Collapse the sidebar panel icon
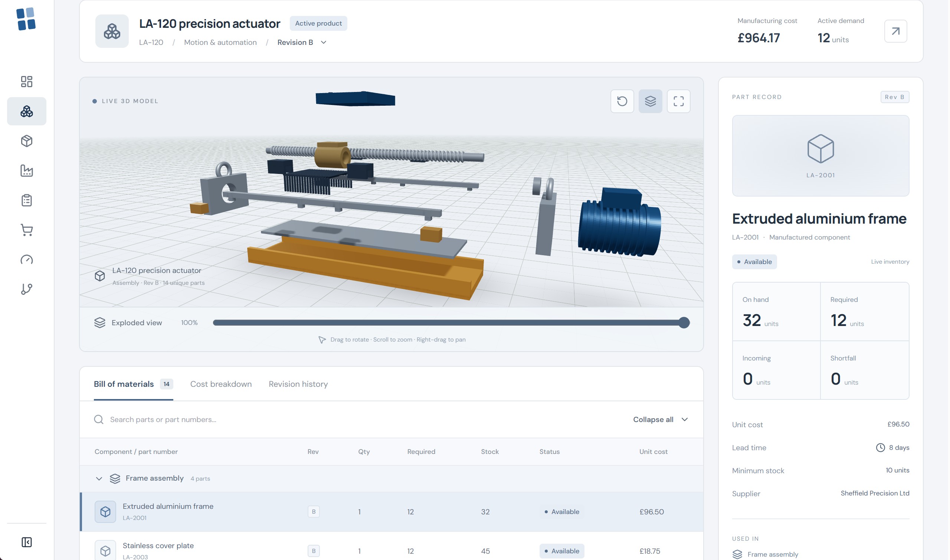Image resolution: width=950 pixels, height=560 pixels. (26, 542)
